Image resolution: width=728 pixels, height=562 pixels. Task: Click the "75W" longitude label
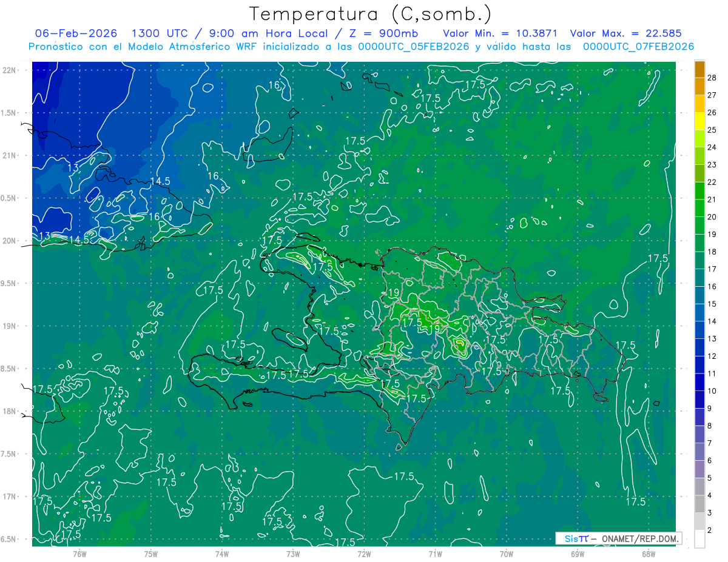pos(151,554)
